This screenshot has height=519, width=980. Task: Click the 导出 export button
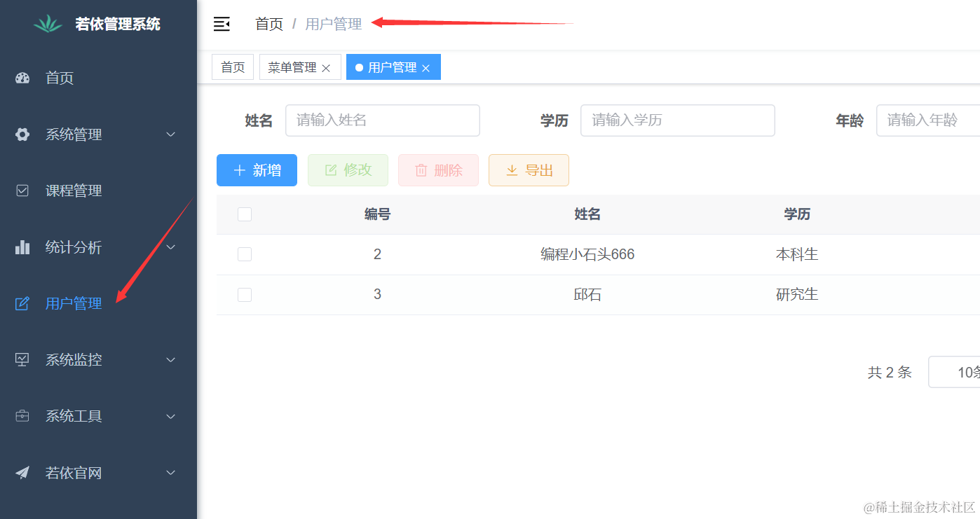click(529, 170)
